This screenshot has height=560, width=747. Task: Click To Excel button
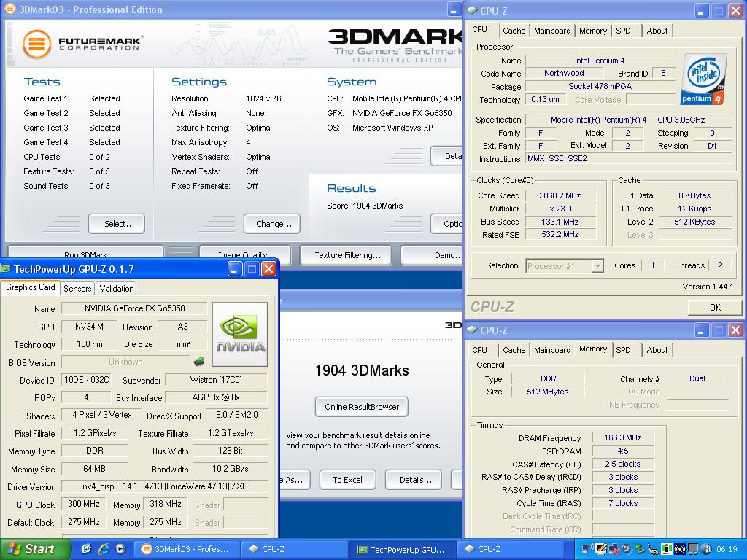pyautogui.click(x=347, y=480)
